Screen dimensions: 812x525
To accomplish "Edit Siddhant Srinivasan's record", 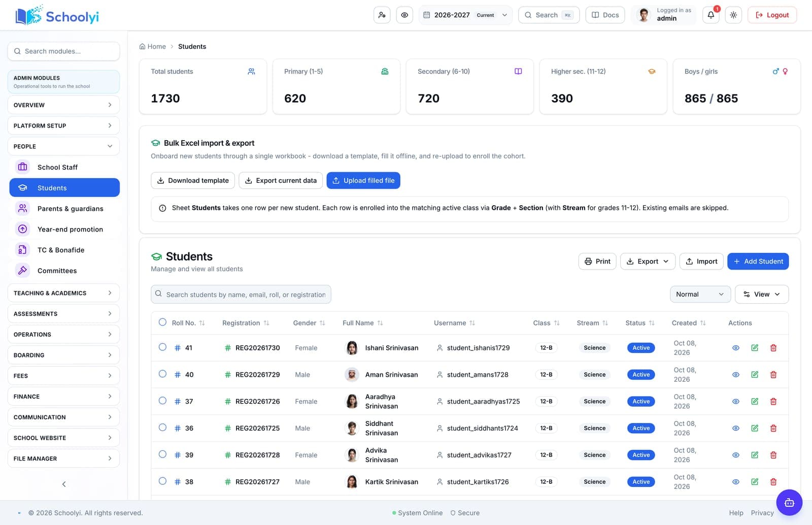I will pos(755,429).
